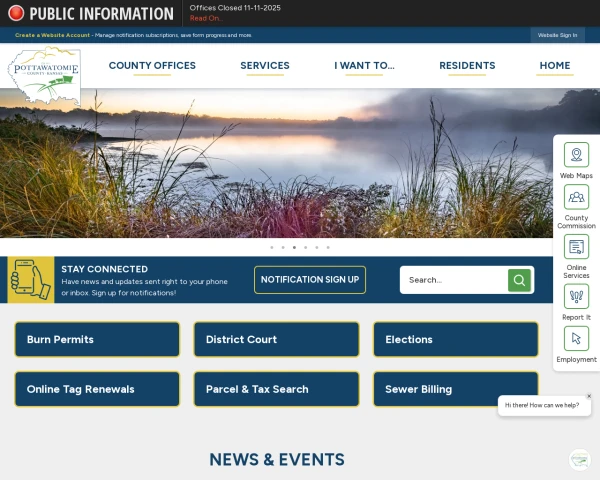Viewport: 600px width, 480px height.
Task: Open the Burn Permits button
Action: (x=97, y=340)
